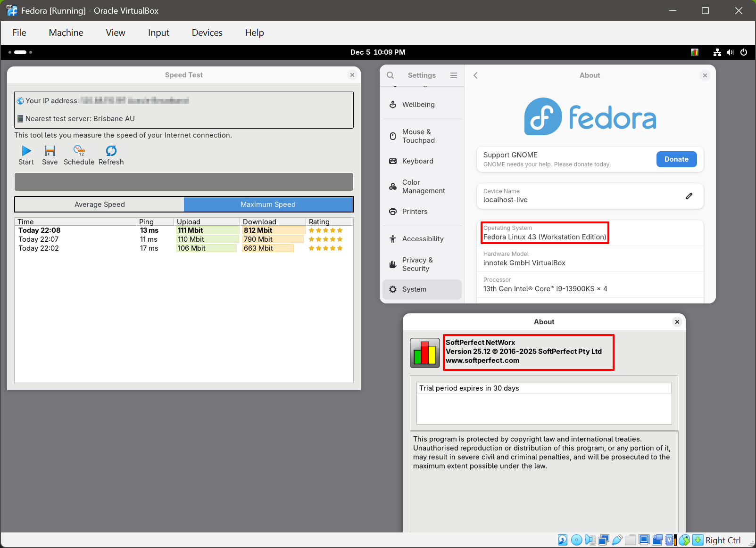
Task: Click the audio status icon in VirtualBox
Action: click(590, 540)
